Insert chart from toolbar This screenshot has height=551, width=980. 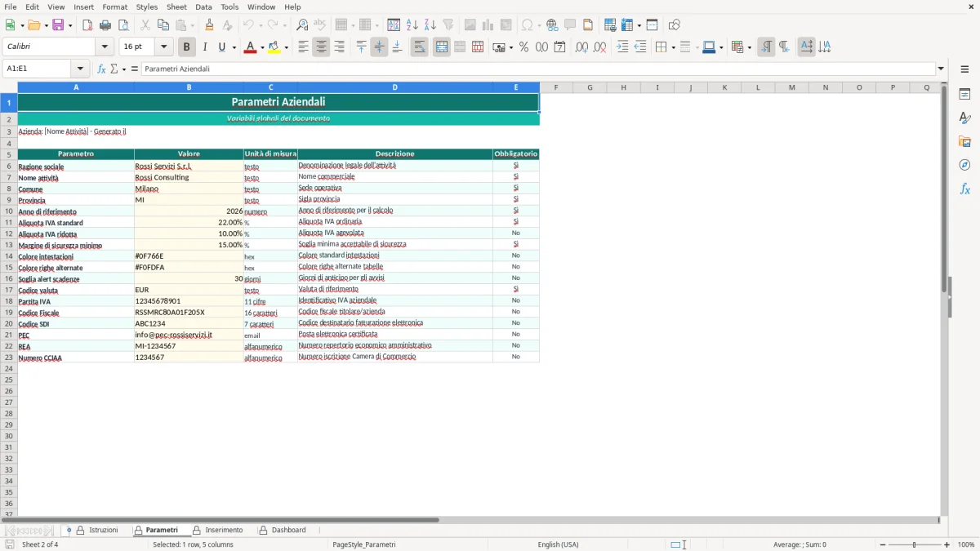coord(488,25)
